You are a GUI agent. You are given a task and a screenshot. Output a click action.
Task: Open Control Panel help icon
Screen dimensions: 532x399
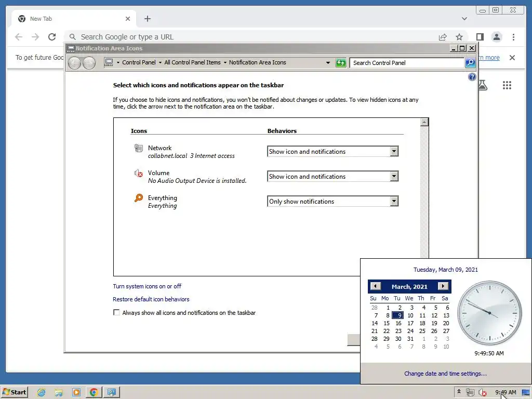pos(472,77)
